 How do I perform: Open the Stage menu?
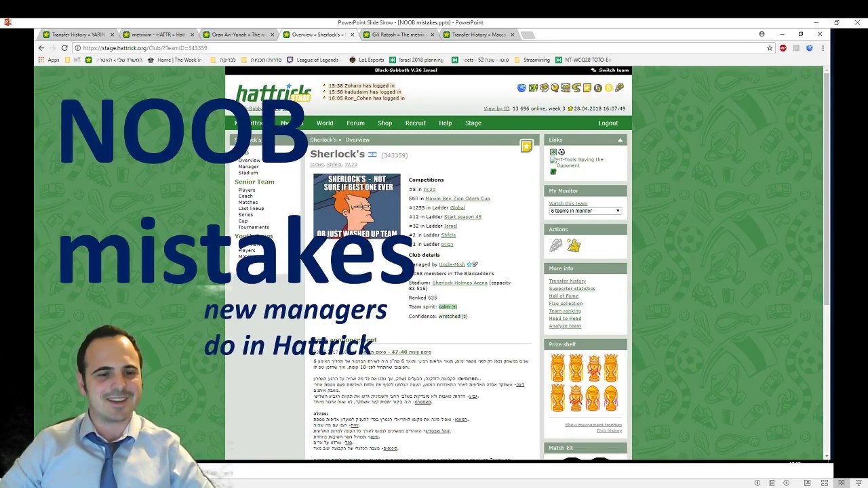[473, 123]
